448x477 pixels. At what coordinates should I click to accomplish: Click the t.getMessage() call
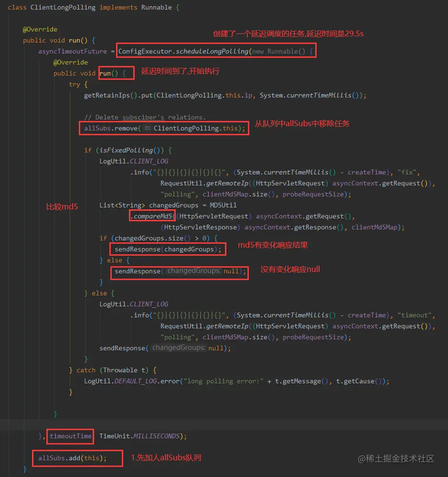point(302,381)
